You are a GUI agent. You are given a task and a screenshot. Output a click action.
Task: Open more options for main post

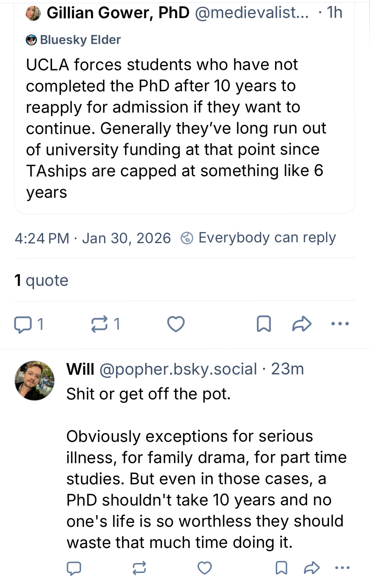(340, 324)
